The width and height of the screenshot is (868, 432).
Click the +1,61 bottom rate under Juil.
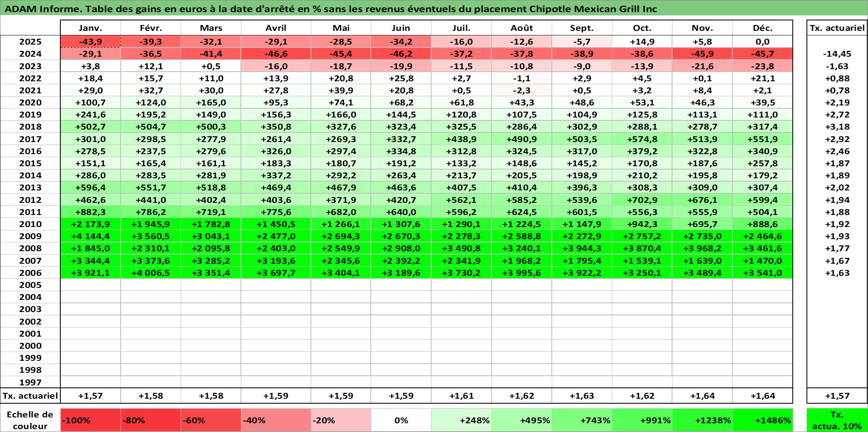pos(461,396)
